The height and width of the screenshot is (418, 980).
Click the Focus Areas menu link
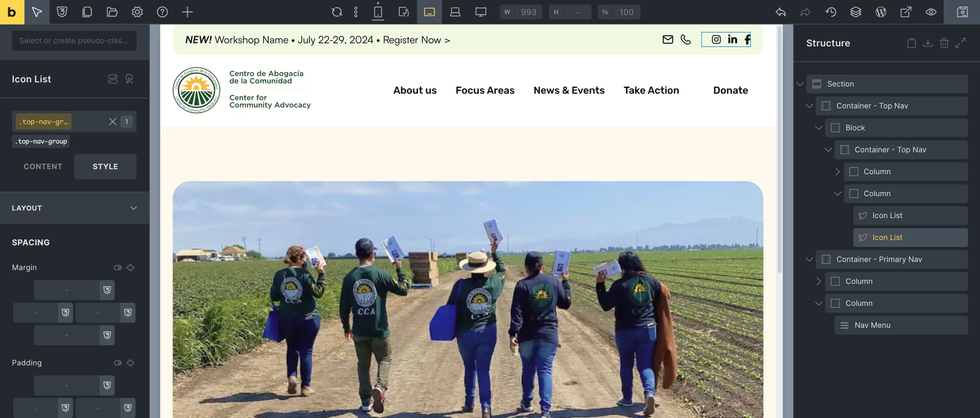pos(484,90)
